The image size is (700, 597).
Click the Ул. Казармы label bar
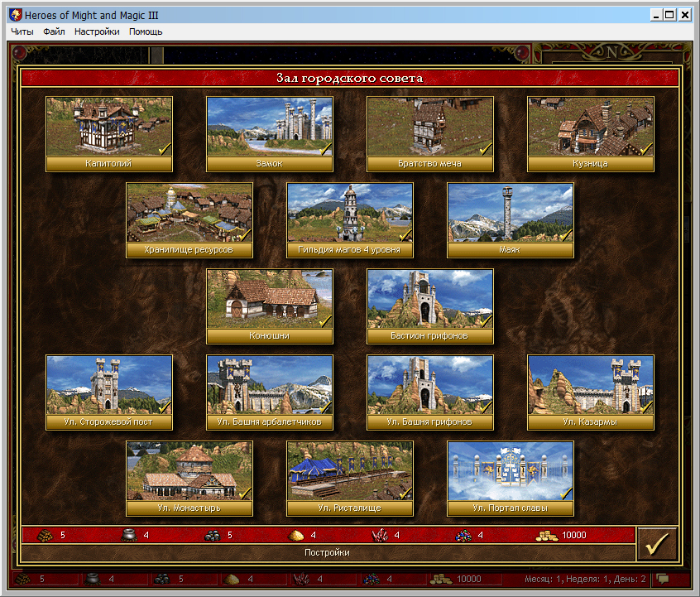tap(591, 421)
